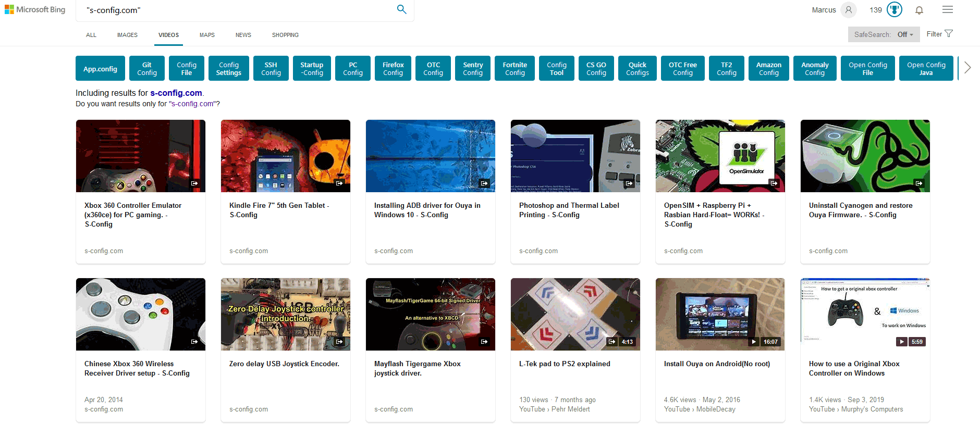
Task: Click the Sentry Config suggestion chip
Action: click(x=473, y=68)
